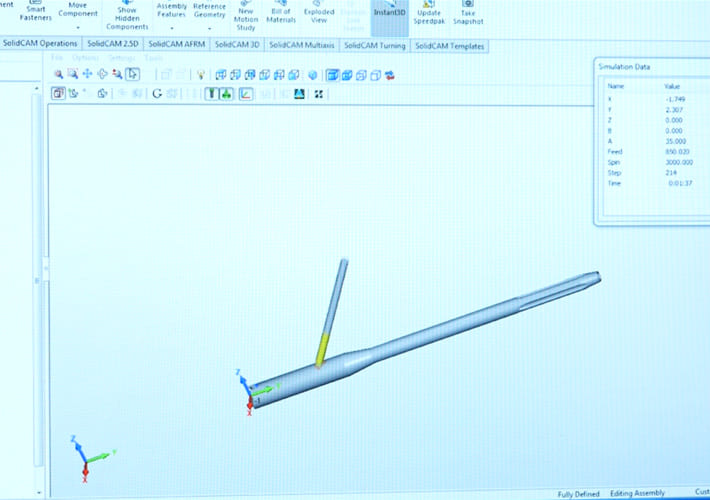This screenshot has height=500, width=710.
Task: Open the SolidCAM 2.5D tab
Action: 113,43
